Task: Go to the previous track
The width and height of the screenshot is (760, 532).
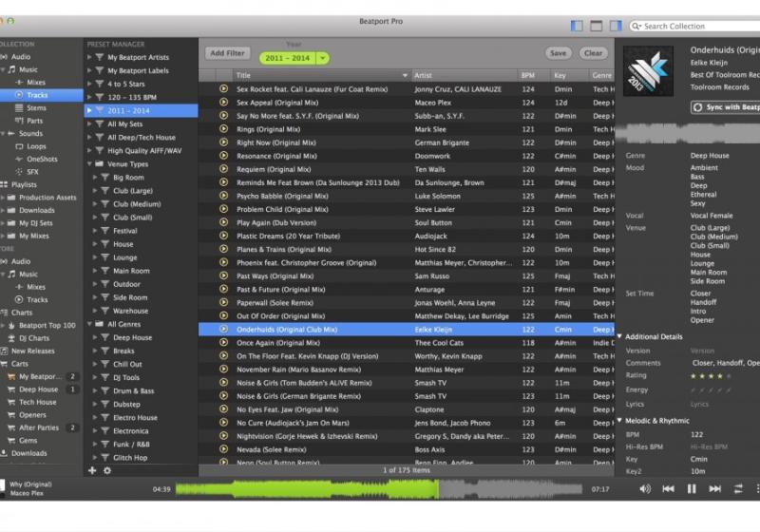Action: click(668, 488)
